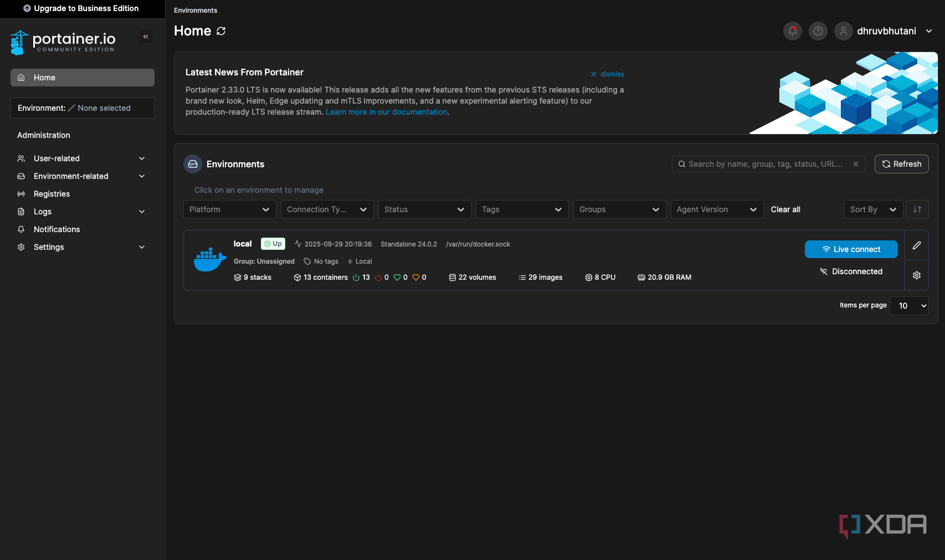This screenshot has height=560, width=945.
Task: Expand the User-related menu
Action: pos(83,158)
